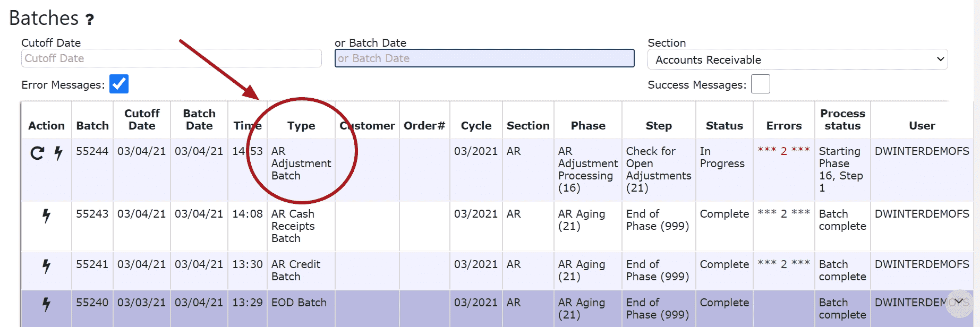
Task: Sort by the Cycle column header
Action: click(x=476, y=126)
